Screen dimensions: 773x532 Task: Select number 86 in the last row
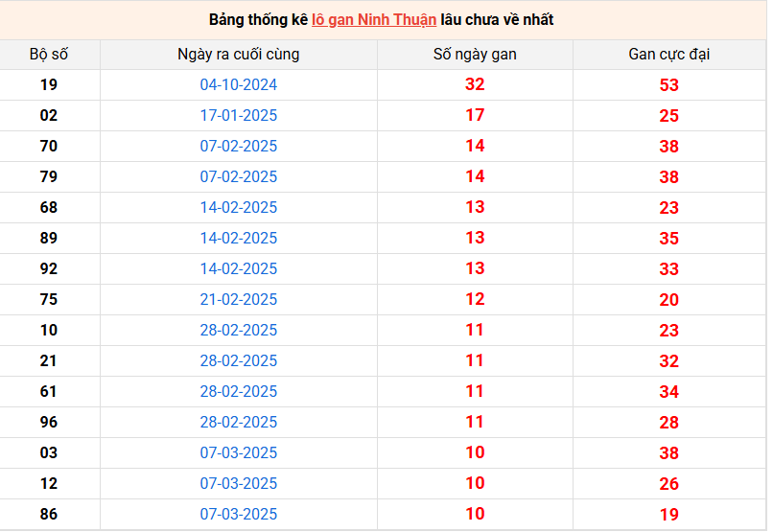click(49, 514)
